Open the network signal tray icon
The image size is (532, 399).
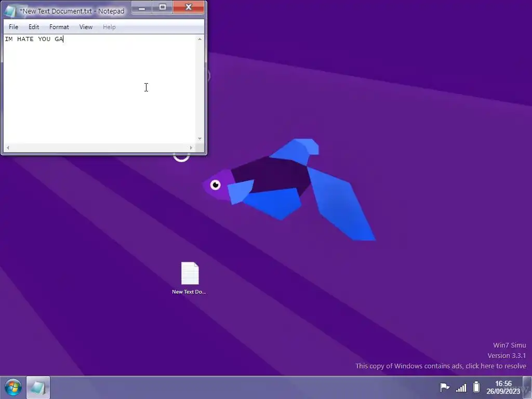click(461, 387)
